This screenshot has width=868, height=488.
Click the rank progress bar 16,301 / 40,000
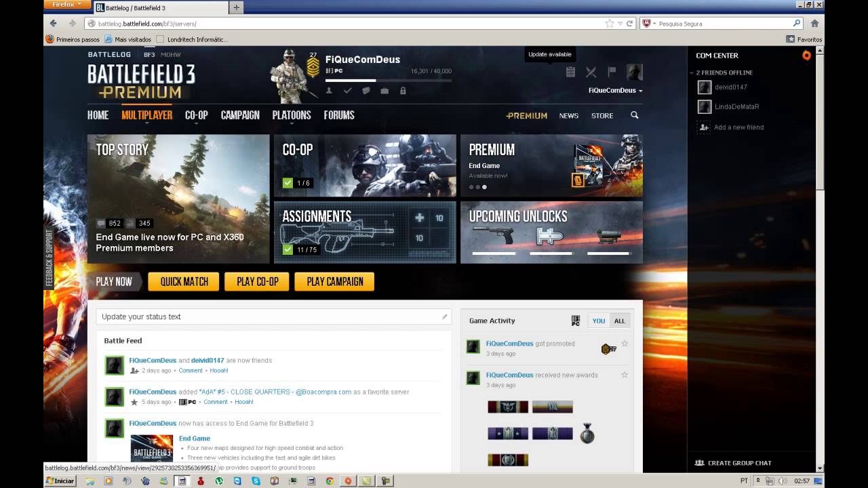[389, 80]
